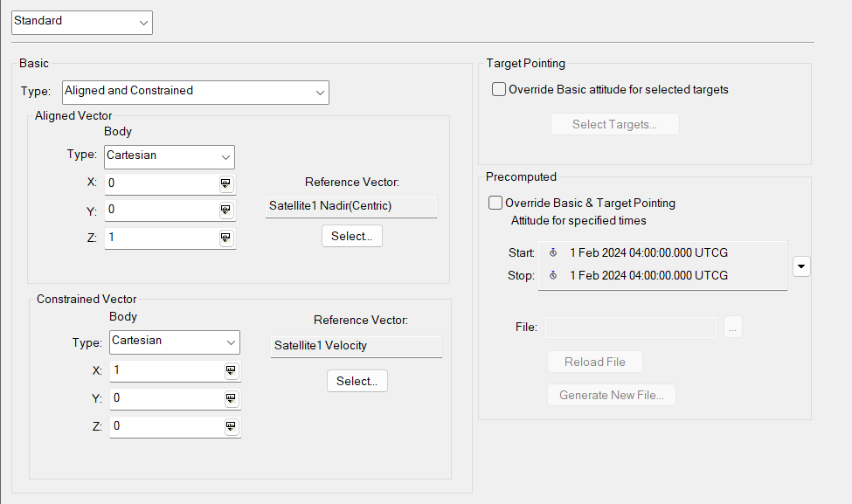852x504 pixels.
Task: Click unit icon in Constrained Vector Z field
Action: tap(231, 426)
